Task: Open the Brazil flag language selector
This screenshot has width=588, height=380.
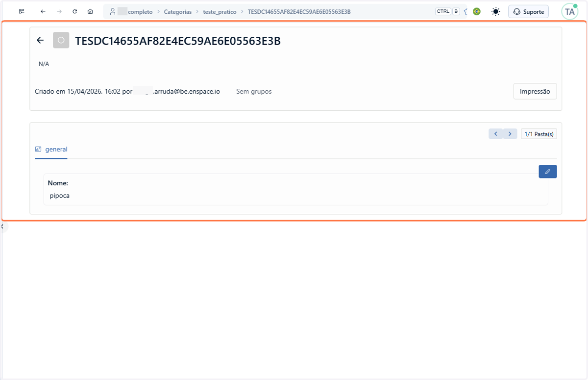Action: [x=476, y=11]
